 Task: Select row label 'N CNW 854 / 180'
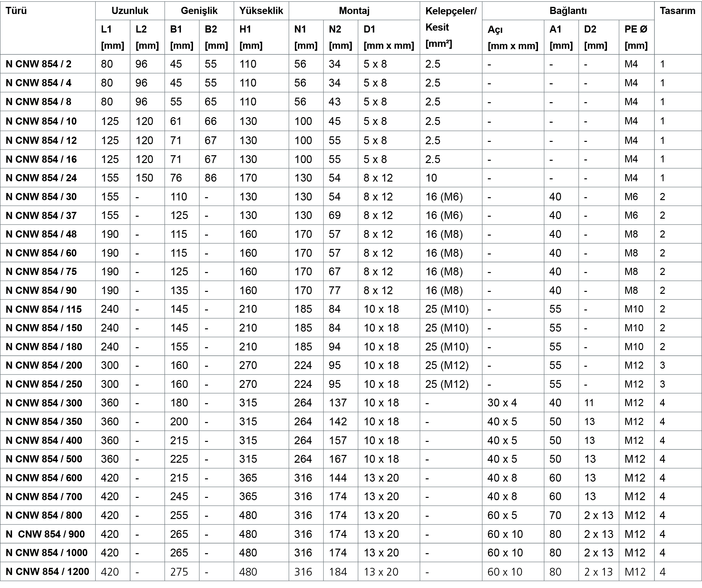[x=44, y=347]
